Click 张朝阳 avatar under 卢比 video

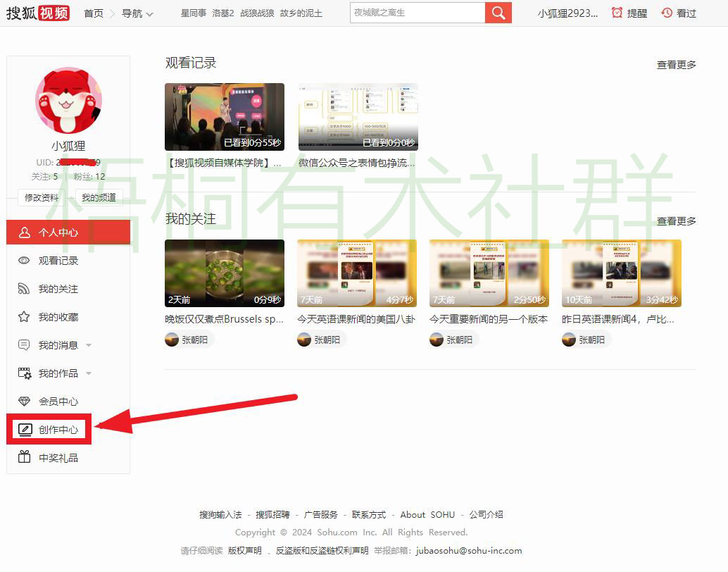(x=569, y=340)
